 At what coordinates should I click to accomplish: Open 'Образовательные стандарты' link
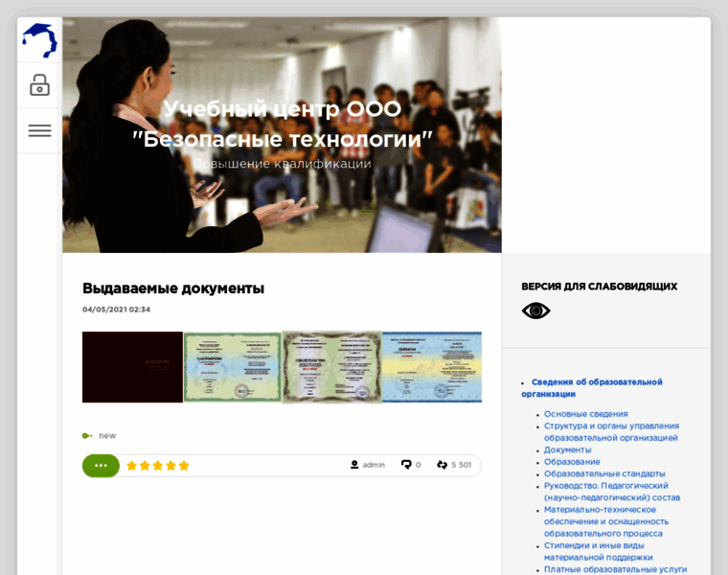(x=604, y=473)
